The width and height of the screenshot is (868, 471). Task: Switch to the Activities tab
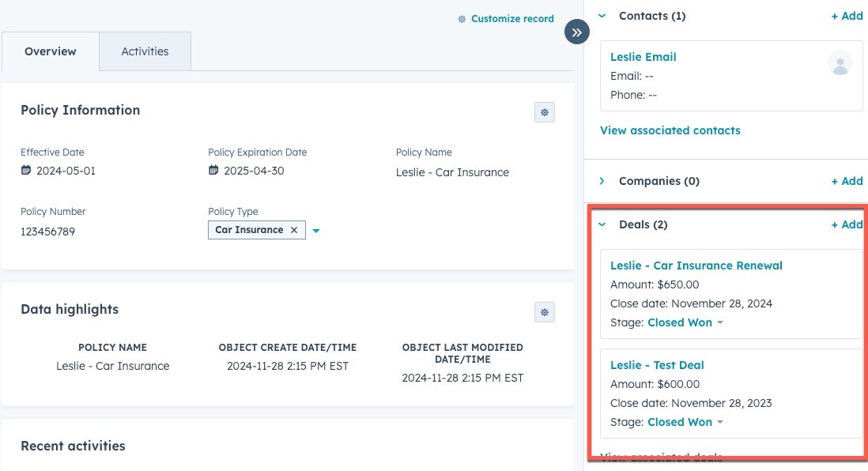145,51
